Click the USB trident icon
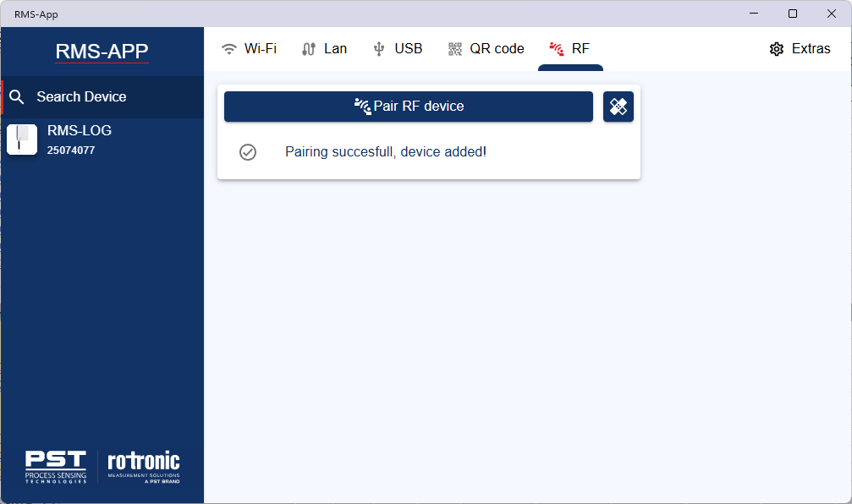Viewport: 852px width, 504px height. [x=379, y=49]
